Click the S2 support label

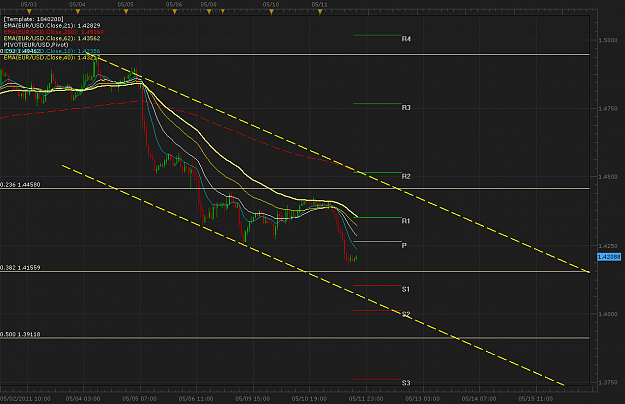tap(406, 314)
